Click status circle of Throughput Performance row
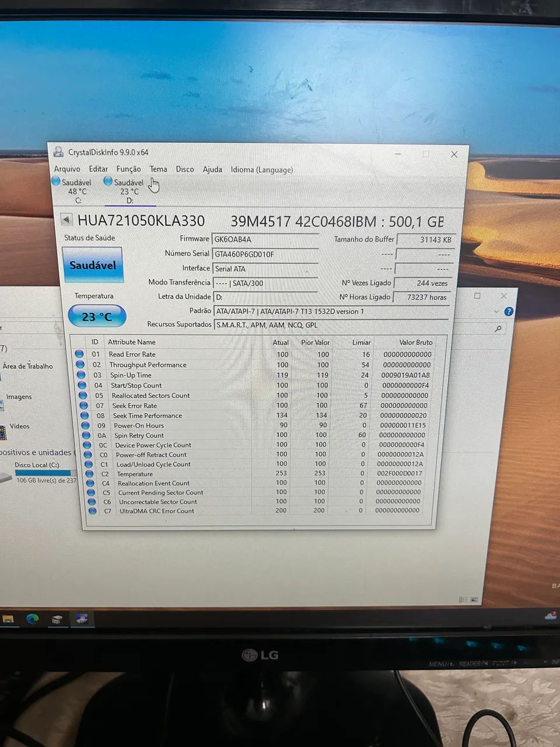560x747 pixels. [x=80, y=364]
